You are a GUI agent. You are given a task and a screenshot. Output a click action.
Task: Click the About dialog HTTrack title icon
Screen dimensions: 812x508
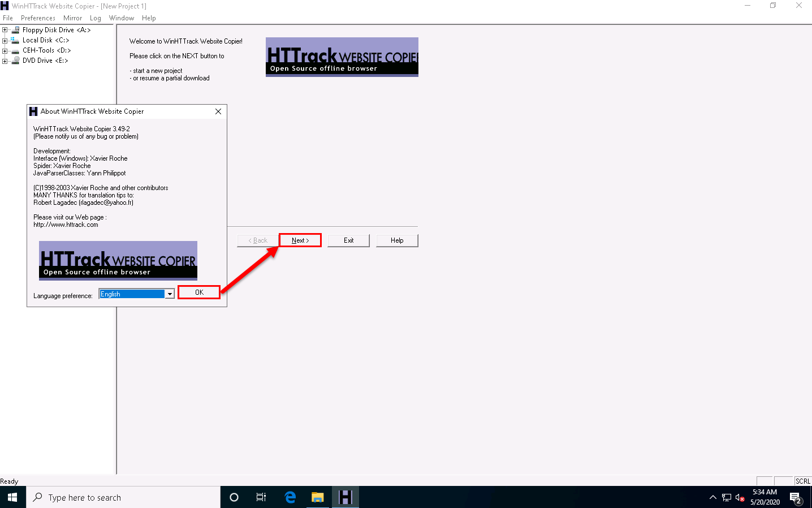point(33,111)
